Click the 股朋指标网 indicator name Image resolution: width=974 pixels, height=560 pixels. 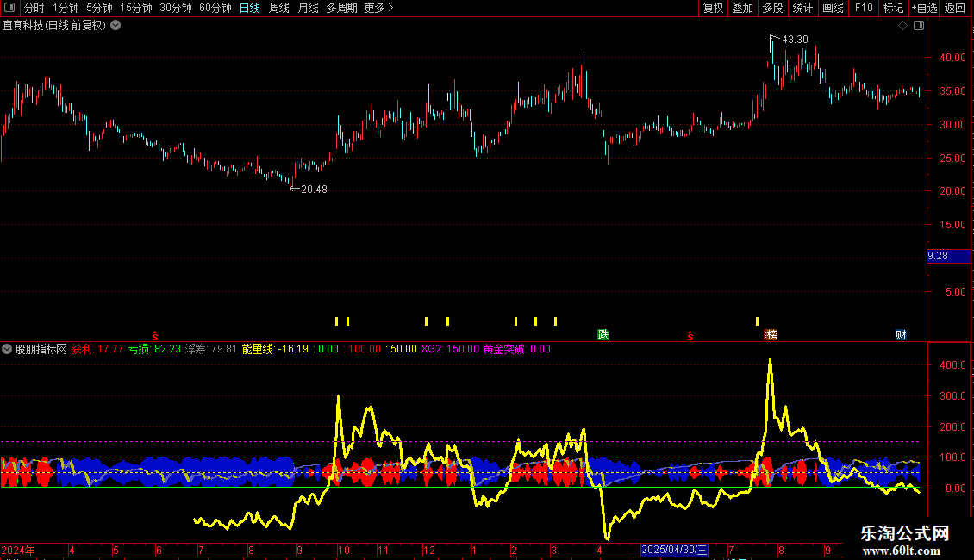tap(41, 349)
